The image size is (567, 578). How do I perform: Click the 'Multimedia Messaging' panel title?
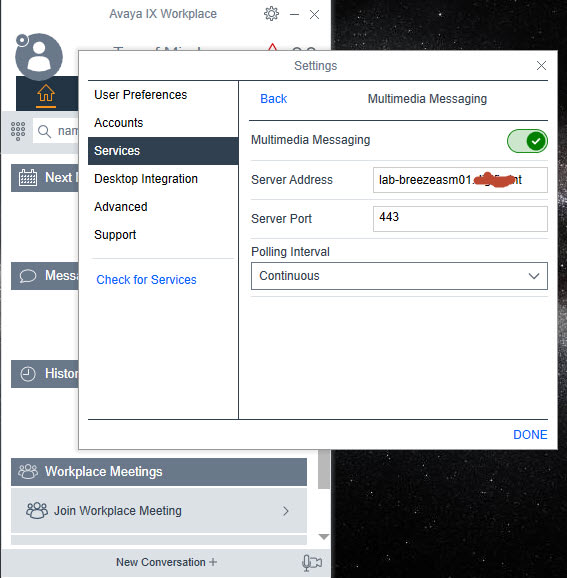[x=427, y=99]
